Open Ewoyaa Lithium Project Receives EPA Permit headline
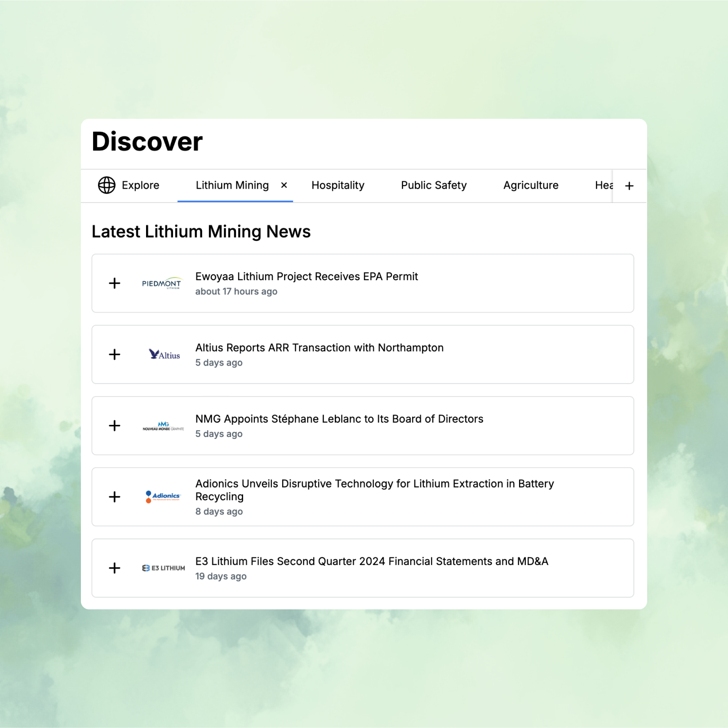This screenshot has width=728, height=728. point(306,276)
